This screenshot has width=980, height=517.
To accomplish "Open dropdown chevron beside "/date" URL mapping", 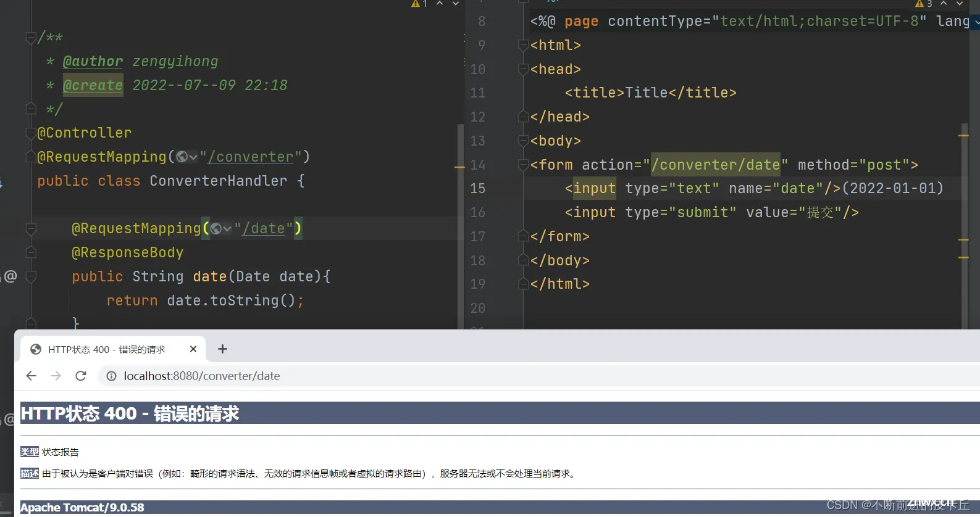I will [227, 229].
